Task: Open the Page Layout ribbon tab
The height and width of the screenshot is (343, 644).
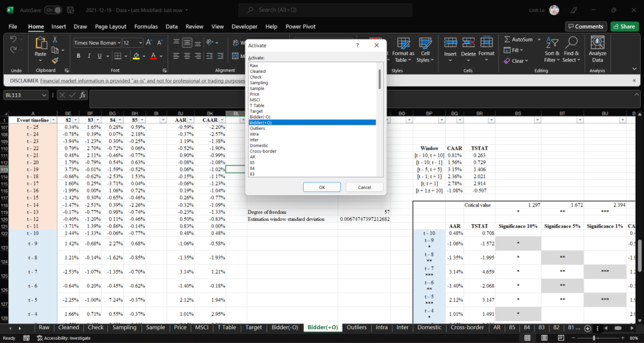Action: point(111,26)
